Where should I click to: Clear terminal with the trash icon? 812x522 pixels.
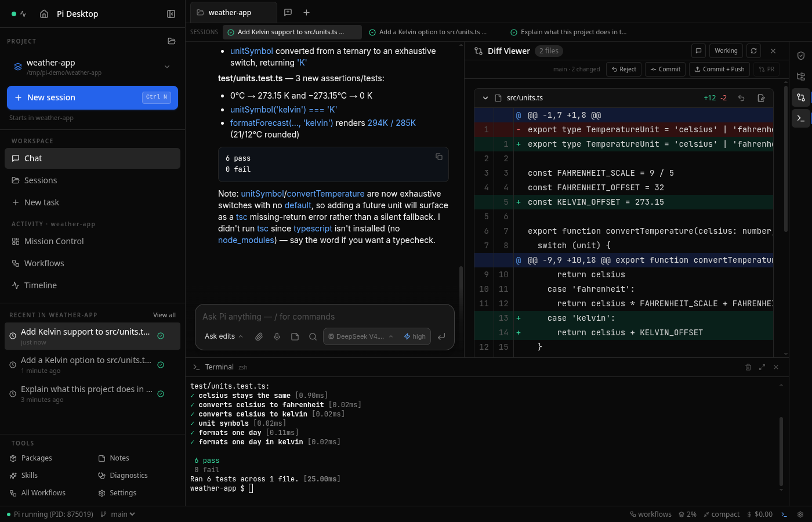tap(748, 367)
